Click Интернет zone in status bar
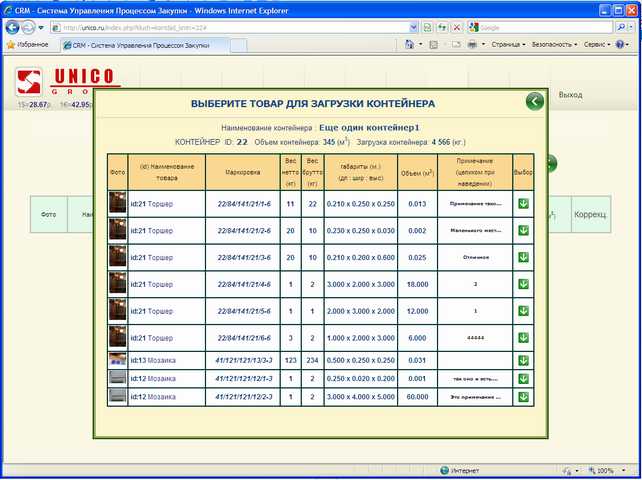This screenshot has width=642, height=480. pyautogui.click(x=459, y=471)
